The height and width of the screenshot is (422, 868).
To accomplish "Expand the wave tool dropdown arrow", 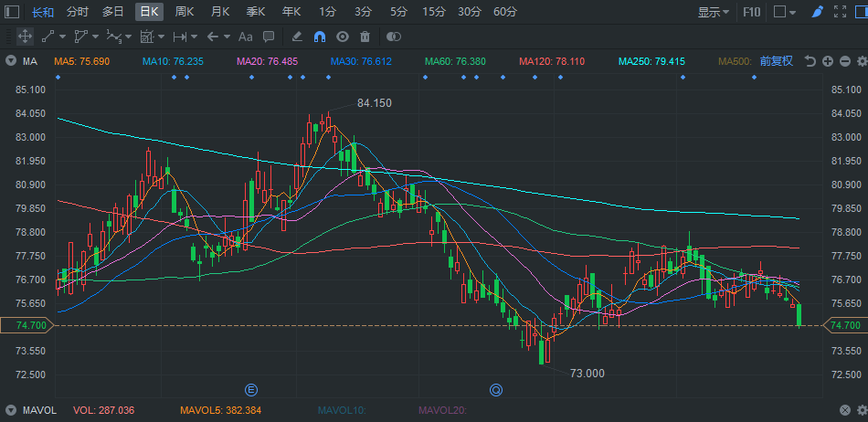I will (x=129, y=37).
